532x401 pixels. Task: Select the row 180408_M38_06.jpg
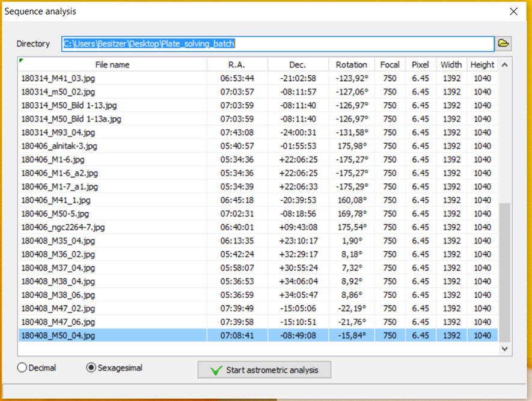258,295
